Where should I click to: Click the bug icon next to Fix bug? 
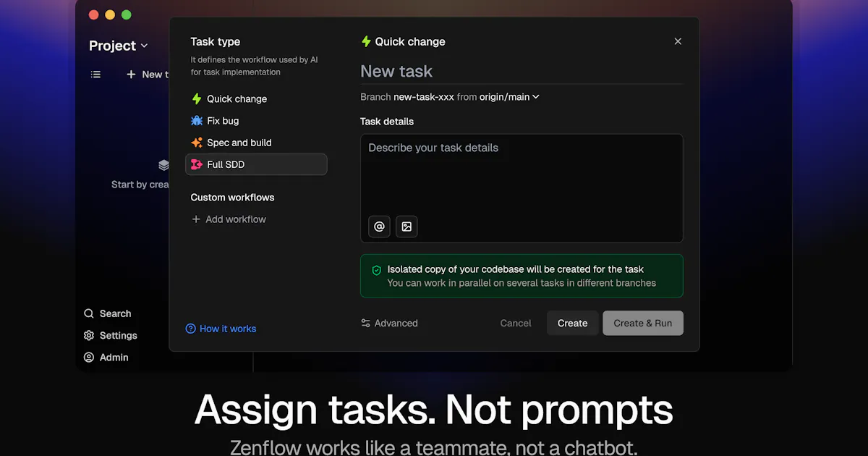pos(197,121)
